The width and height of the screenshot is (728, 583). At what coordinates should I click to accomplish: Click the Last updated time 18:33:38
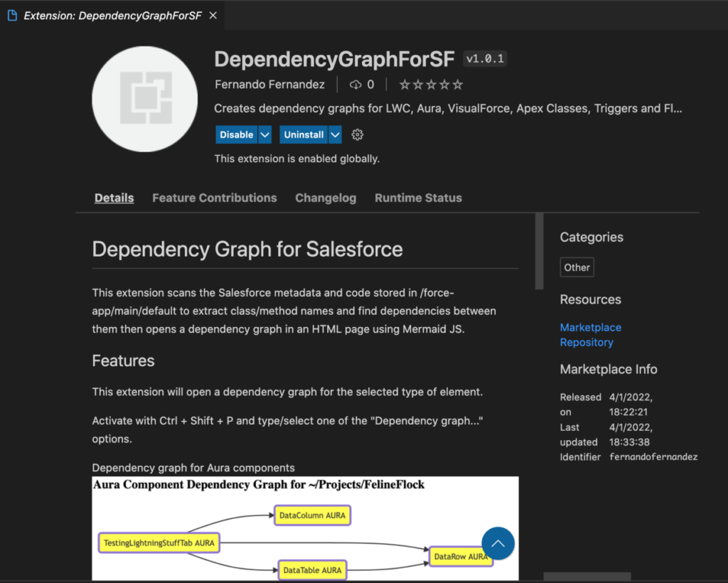point(630,442)
